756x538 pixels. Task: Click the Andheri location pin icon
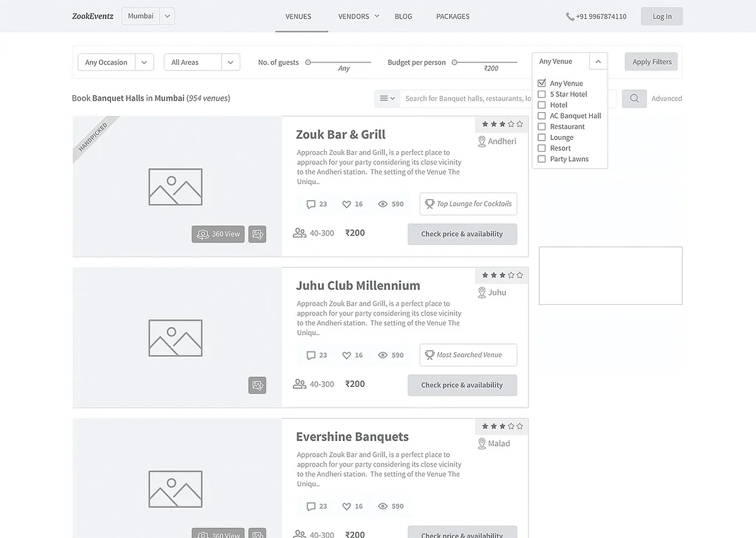click(482, 142)
